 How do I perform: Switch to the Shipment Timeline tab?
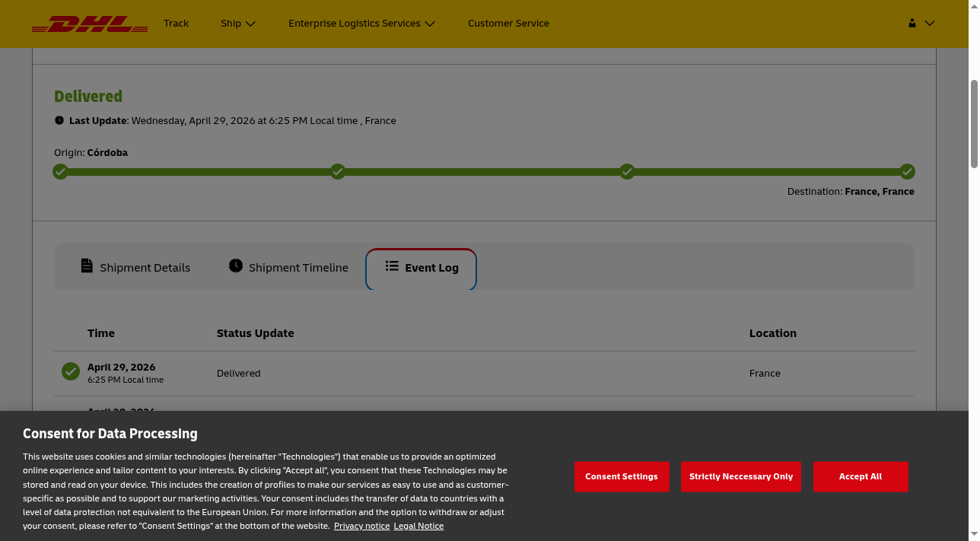[288, 267]
